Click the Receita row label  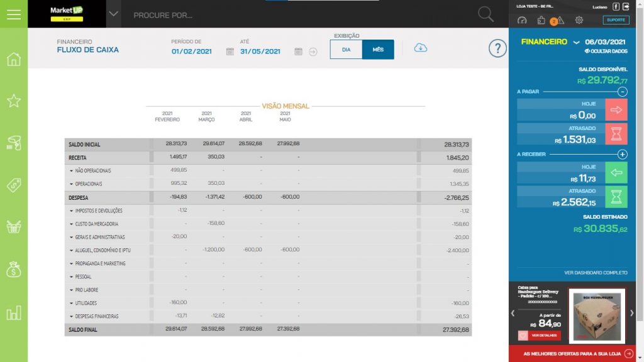pyautogui.click(x=77, y=158)
